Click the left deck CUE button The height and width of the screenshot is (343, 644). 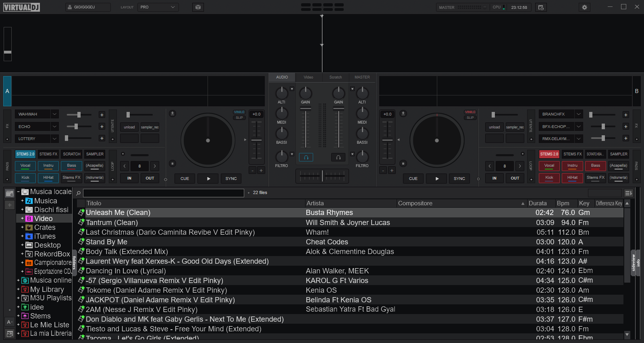(185, 178)
